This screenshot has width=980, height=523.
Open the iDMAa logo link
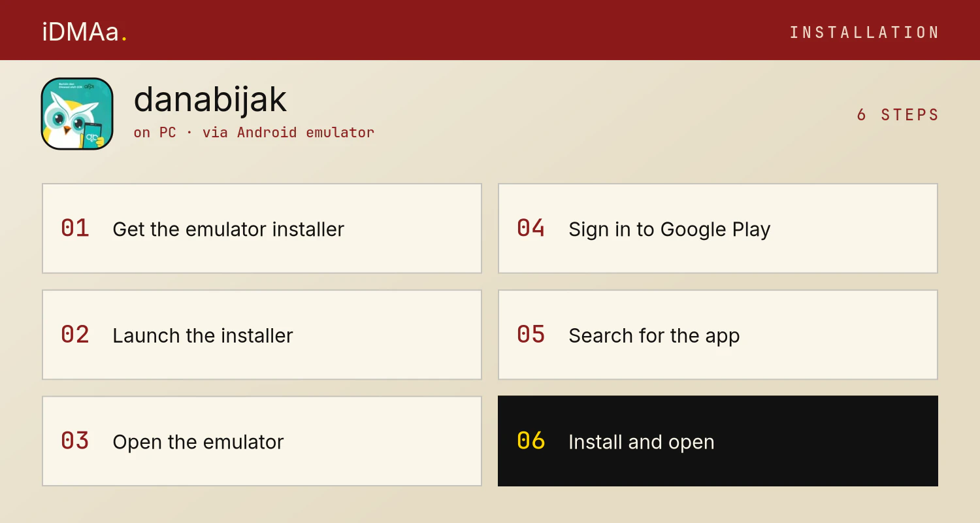click(x=84, y=31)
